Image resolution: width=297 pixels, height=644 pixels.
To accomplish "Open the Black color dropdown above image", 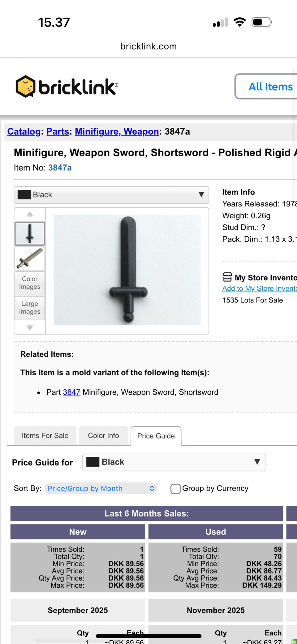I will point(111,195).
